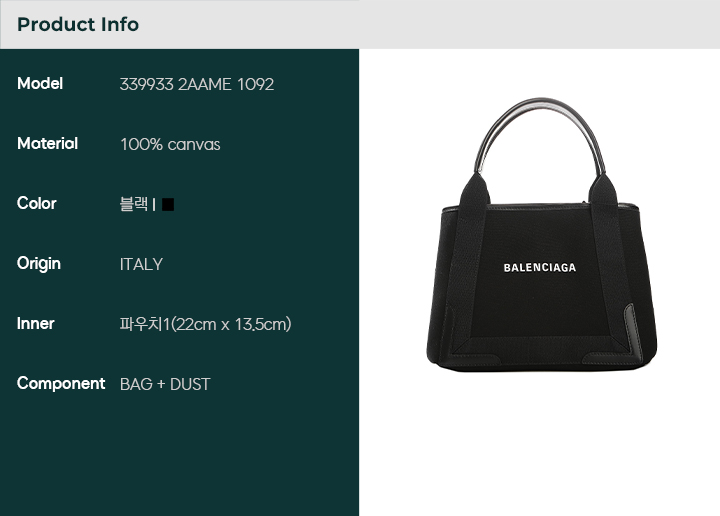Image resolution: width=720 pixels, height=516 pixels.
Task: Click the 100% canvas material text
Action: 170,145
